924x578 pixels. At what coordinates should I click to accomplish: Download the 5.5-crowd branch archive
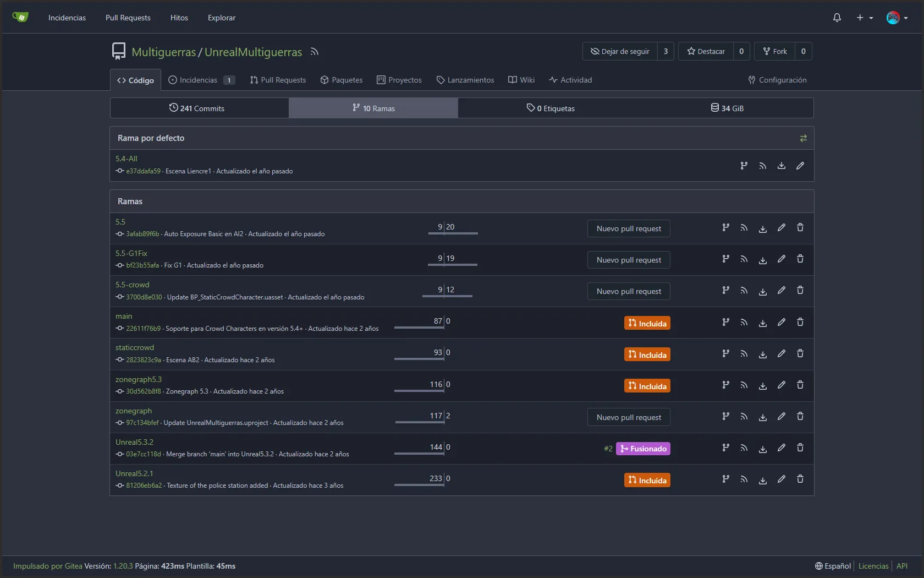pyautogui.click(x=763, y=291)
